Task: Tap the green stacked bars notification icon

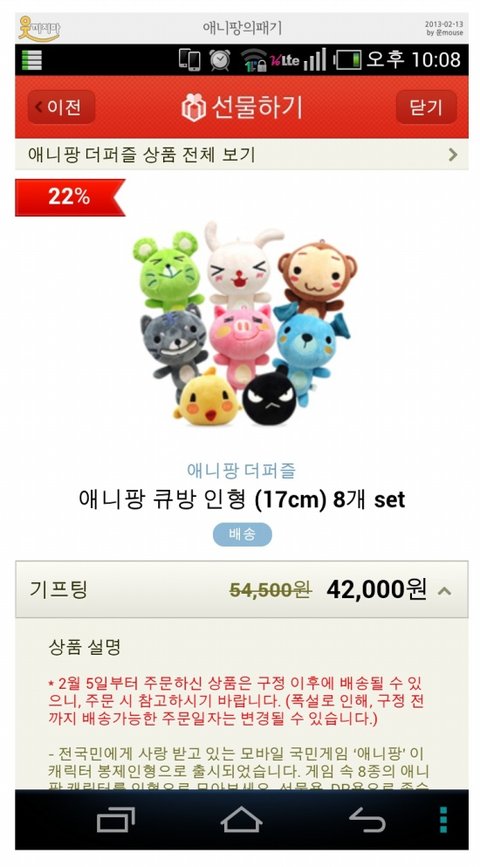Action: point(32,60)
